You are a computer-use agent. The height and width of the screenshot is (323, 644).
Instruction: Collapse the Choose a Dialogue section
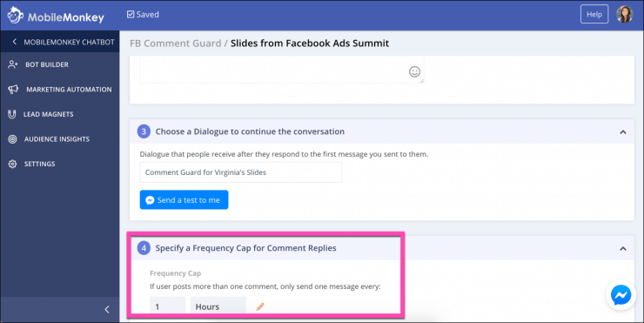coord(622,132)
